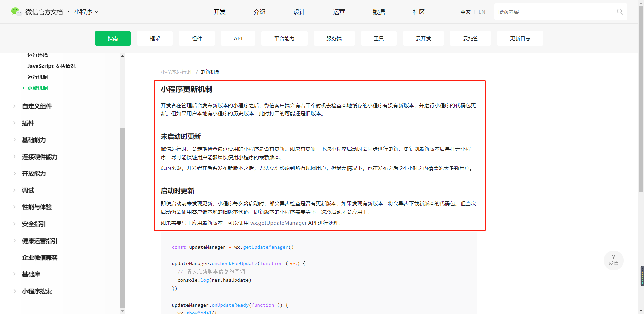Click the WeChat logo icon
The height and width of the screenshot is (314, 644).
click(x=16, y=12)
